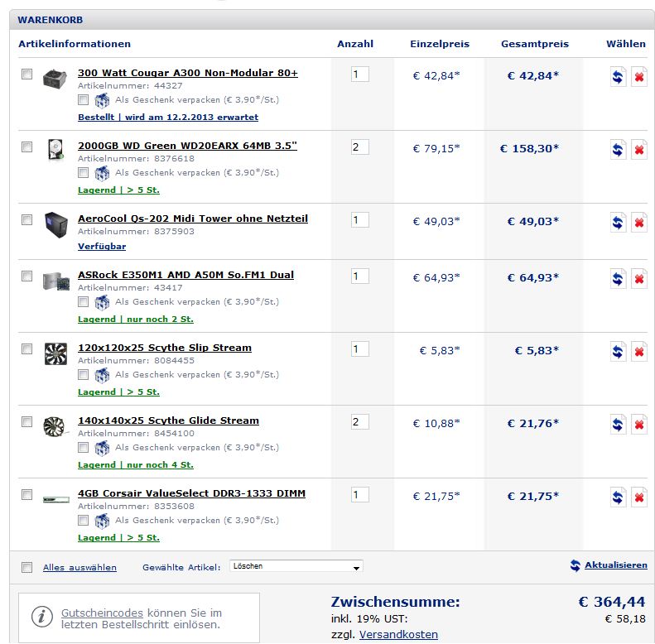Click the AeroCool tower product thumbnail
This screenshot has width=655, height=644.
coord(55,224)
